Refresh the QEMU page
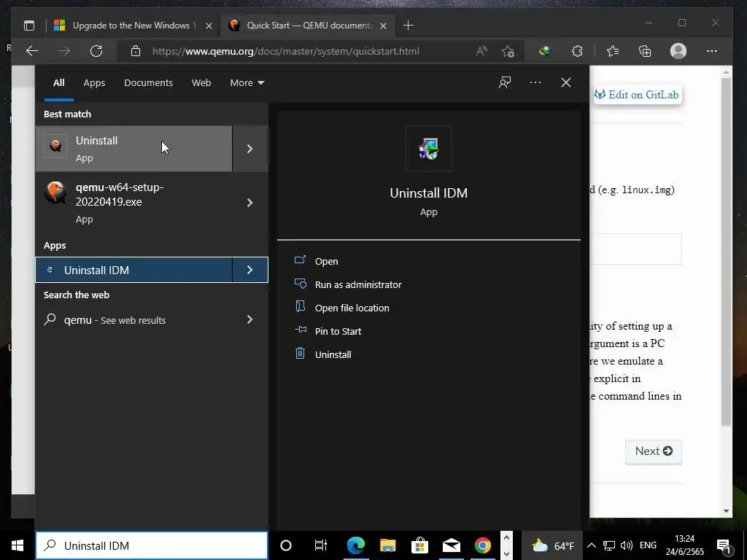 tap(96, 51)
